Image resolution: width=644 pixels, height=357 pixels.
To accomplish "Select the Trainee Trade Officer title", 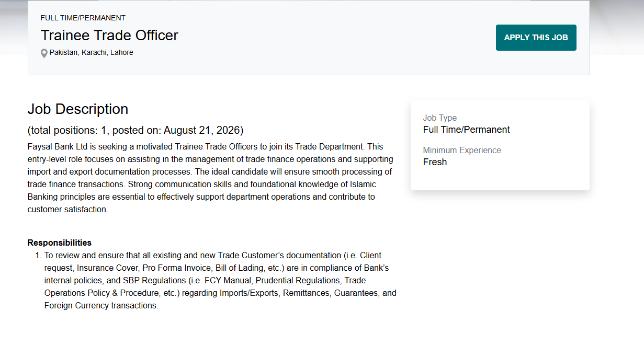I will pos(109,35).
